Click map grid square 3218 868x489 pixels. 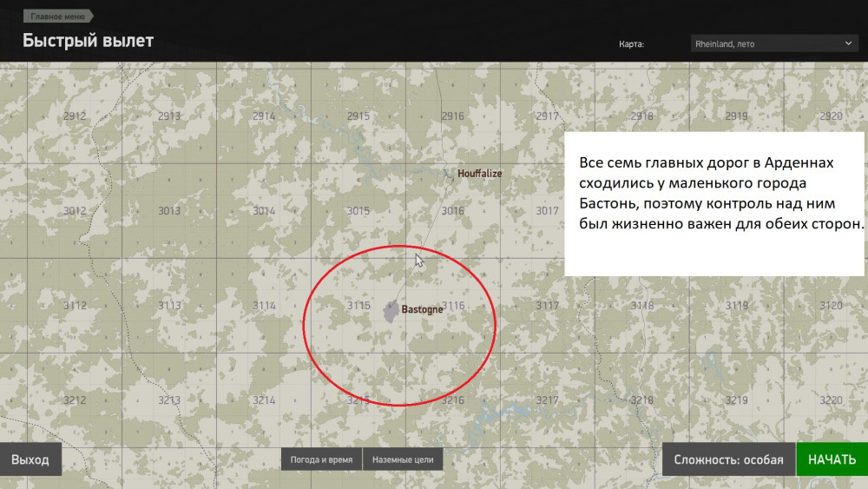(x=642, y=400)
